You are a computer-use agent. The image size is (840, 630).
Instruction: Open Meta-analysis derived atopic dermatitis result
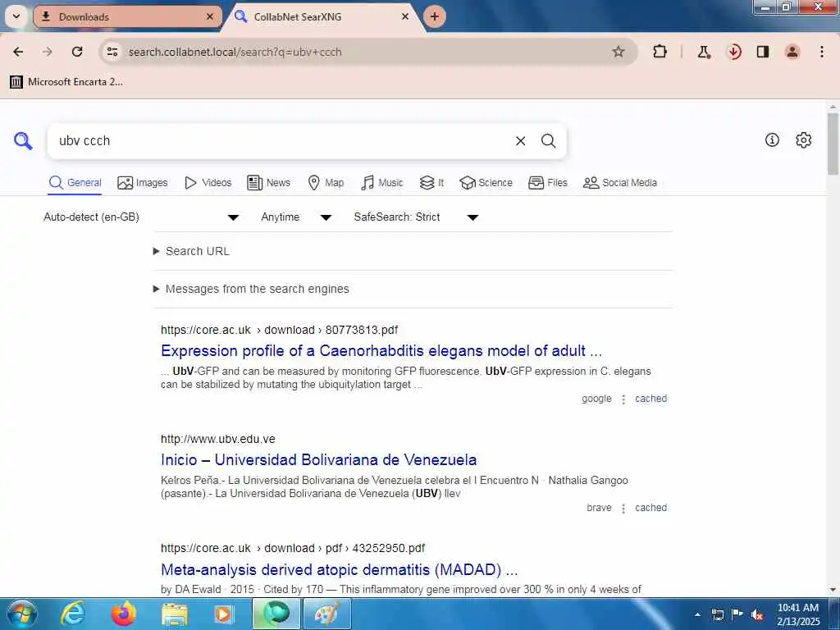coord(339,569)
